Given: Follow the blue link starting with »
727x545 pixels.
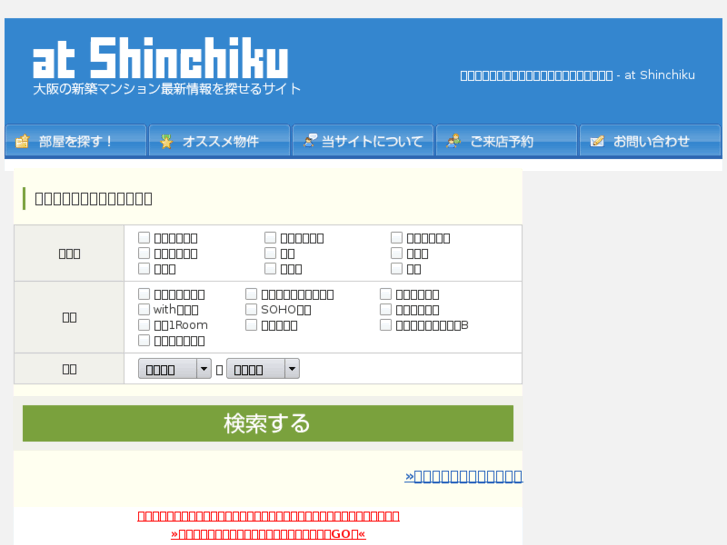Looking at the screenshot, I should pos(464,476).
